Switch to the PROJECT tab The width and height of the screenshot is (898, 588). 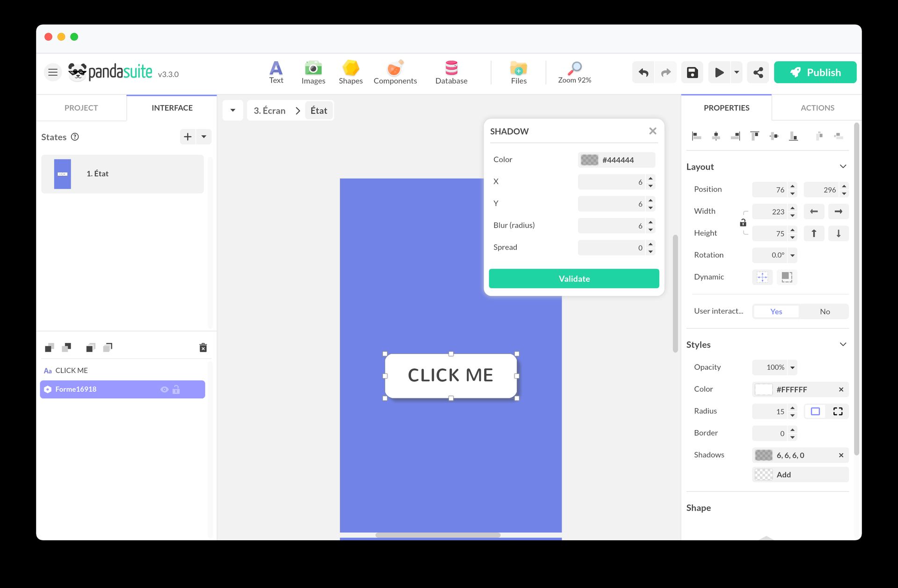click(x=81, y=108)
